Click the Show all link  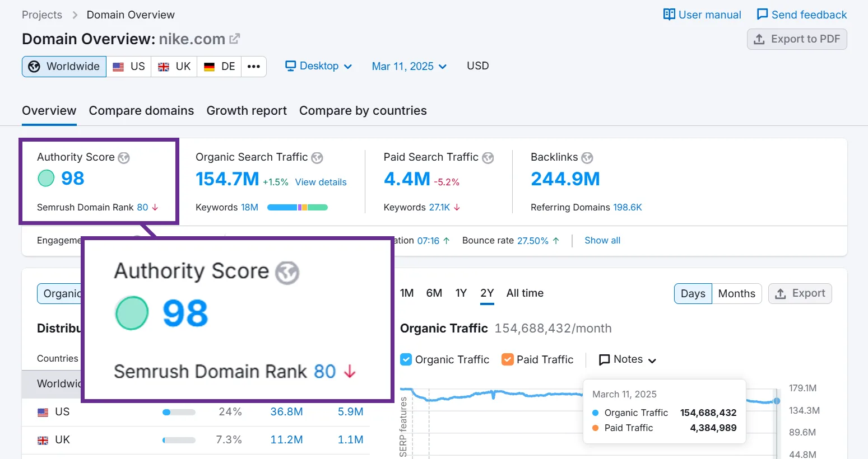pyautogui.click(x=602, y=240)
